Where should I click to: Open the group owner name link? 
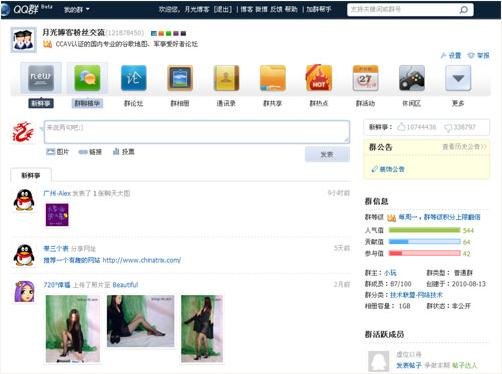pyautogui.click(x=390, y=273)
